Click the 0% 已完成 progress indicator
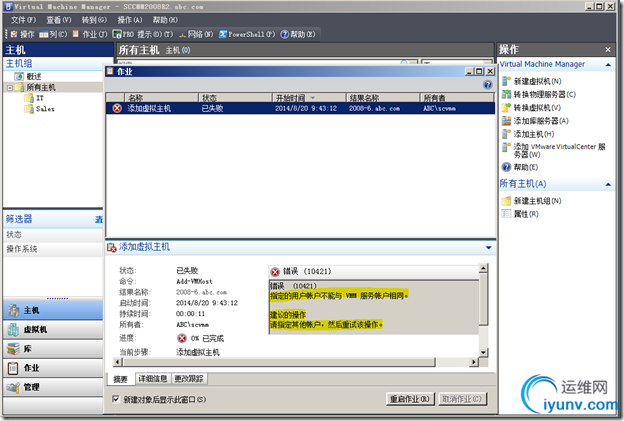Screen dimensions: 624x421 [201, 339]
